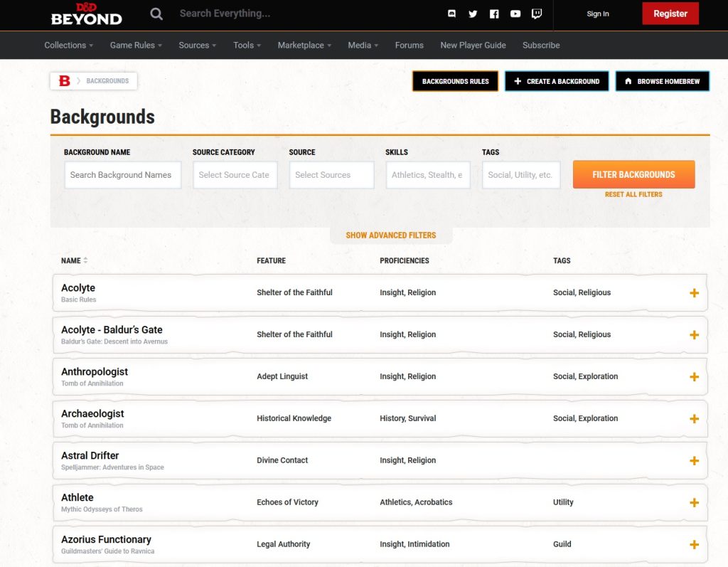Click the Tags column header
Screen dimensions: 728x567
point(562,260)
